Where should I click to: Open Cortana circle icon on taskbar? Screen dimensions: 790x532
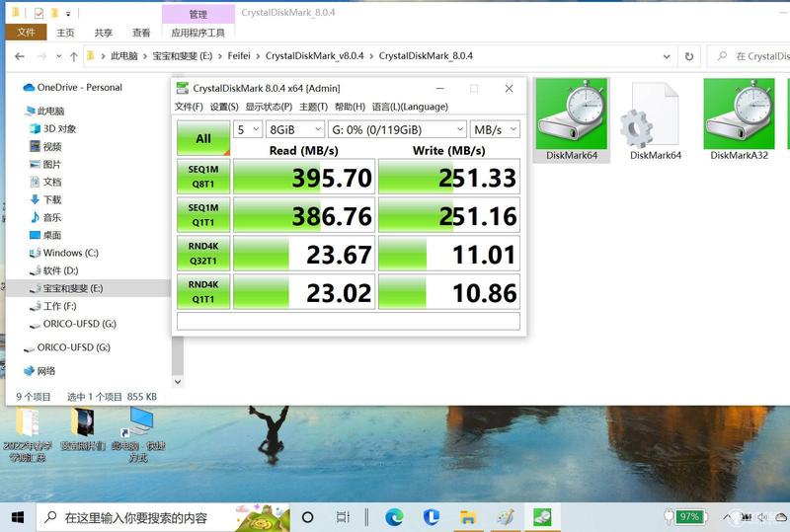coord(307,517)
